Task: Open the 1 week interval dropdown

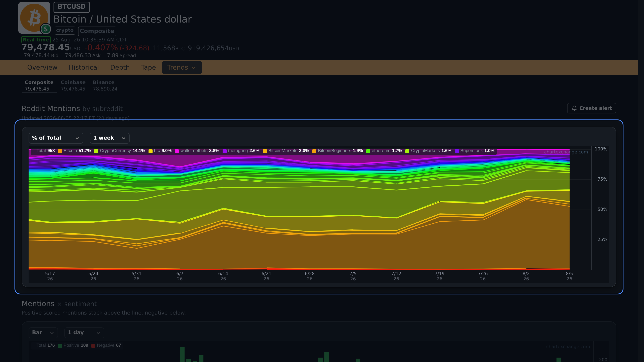Action: click(x=109, y=138)
